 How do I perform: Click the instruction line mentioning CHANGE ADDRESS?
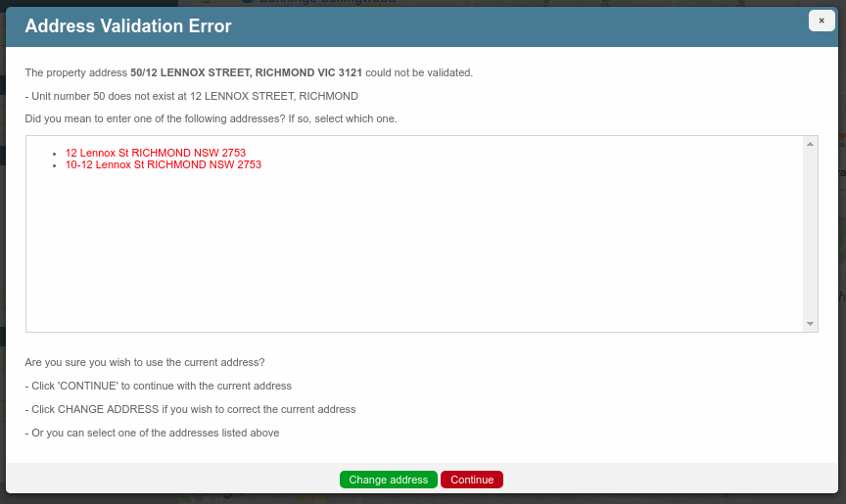click(190, 409)
